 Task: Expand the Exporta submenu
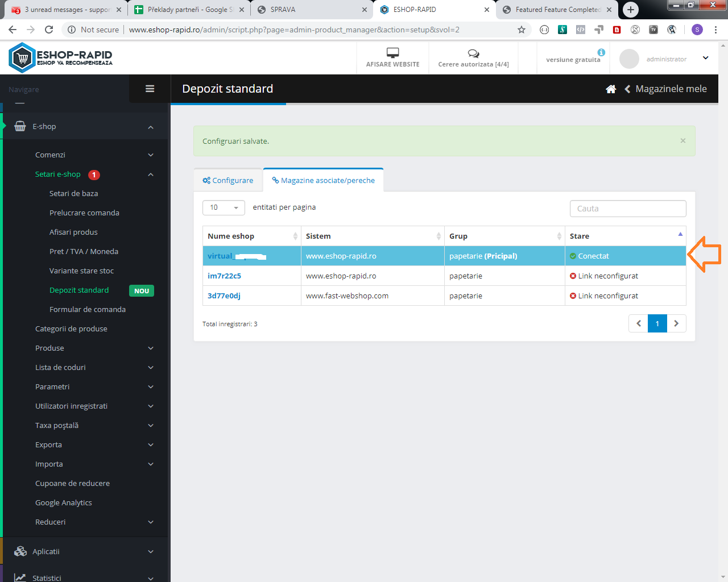click(151, 444)
